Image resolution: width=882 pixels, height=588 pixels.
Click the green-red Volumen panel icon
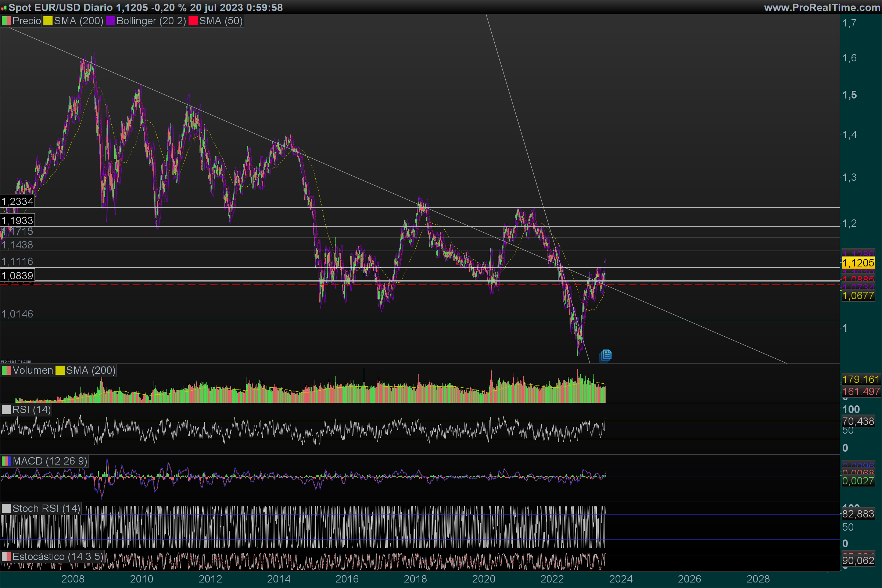6,370
